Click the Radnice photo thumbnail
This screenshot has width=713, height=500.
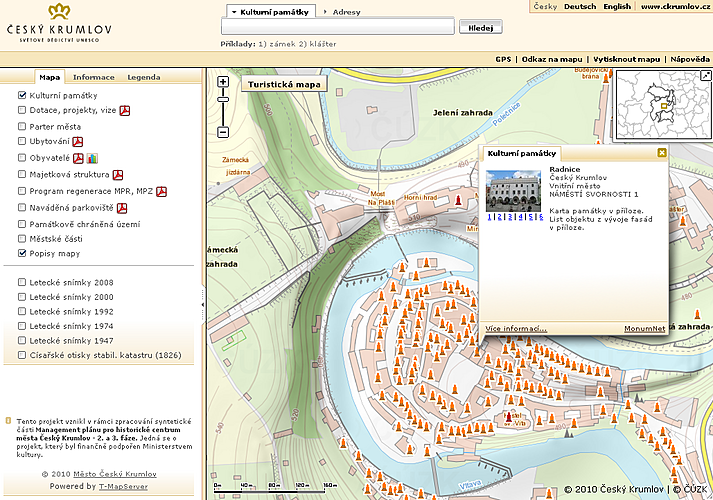(513, 191)
